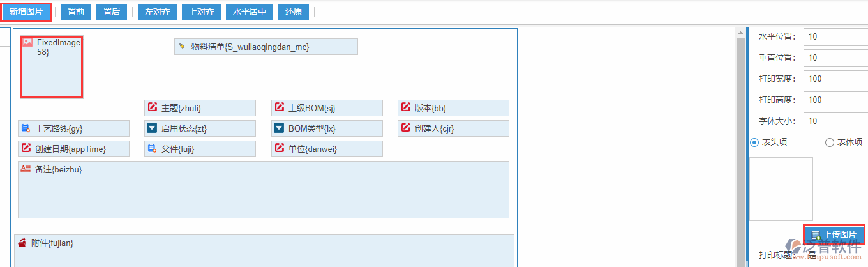The height and width of the screenshot is (267, 868).
Task: Select the 备注{beizhu} field label
Action: coord(59,169)
